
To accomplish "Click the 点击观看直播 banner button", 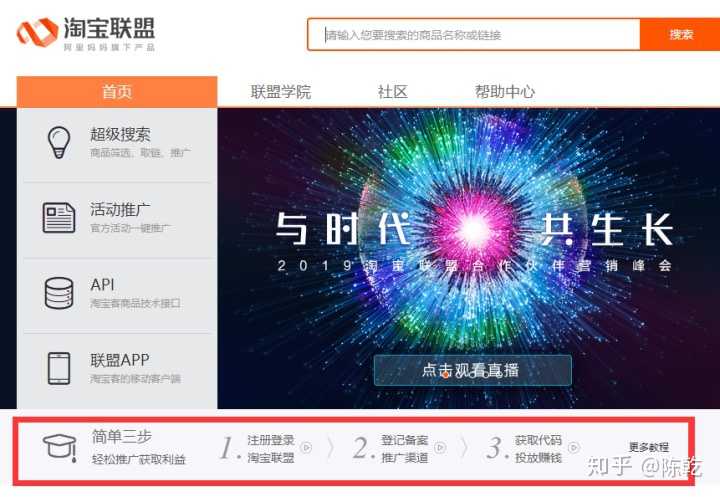I will [x=472, y=370].
